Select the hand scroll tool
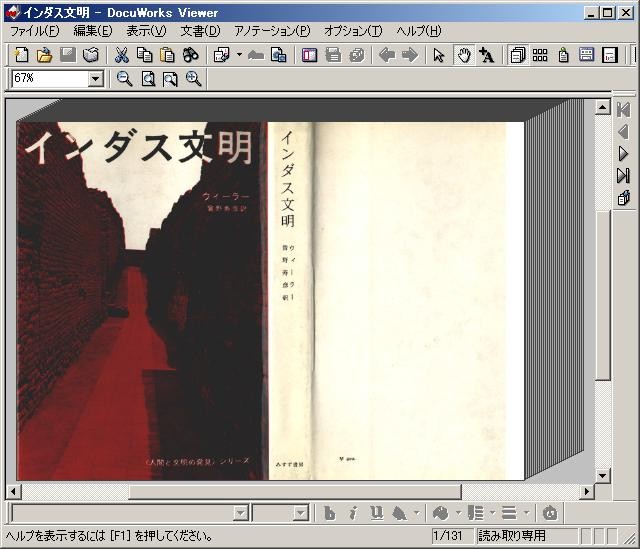Image resolution: width=640 pixels, height=549 pixels. pyautogui.click(x=464, y=55)
